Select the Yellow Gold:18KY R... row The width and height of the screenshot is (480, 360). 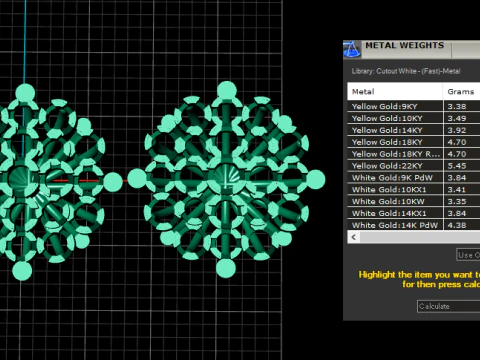coord(414,154)
